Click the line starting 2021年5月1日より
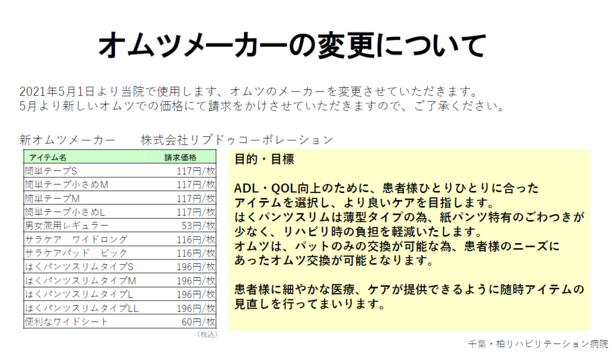 click(249, 91)
